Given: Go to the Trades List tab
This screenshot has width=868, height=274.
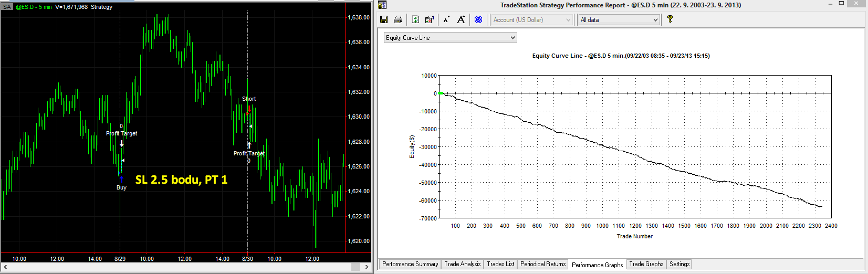Looking at the screenshot, I should tap(500, 264).
